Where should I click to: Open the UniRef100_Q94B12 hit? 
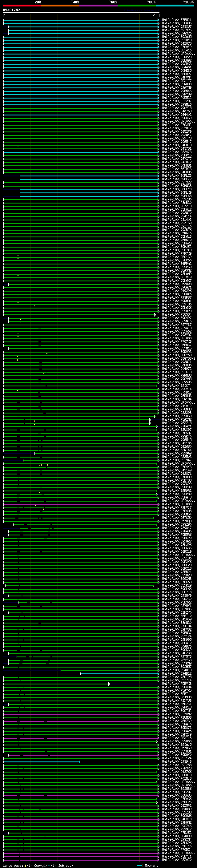click(x=176, y=674)
